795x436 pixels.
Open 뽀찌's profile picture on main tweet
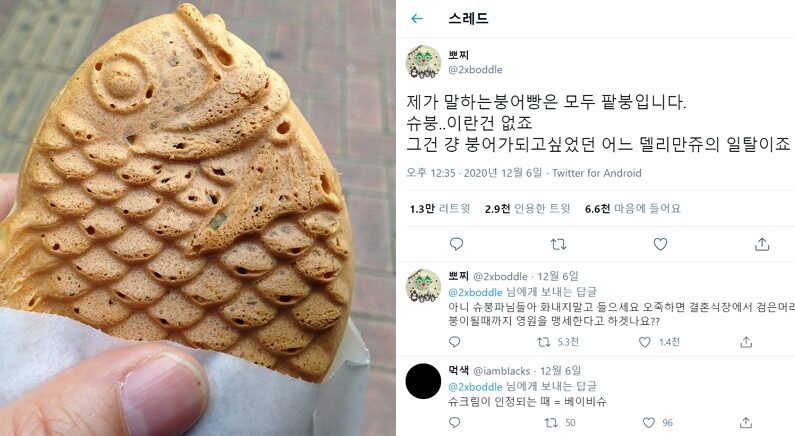click(x=423, y=62)
